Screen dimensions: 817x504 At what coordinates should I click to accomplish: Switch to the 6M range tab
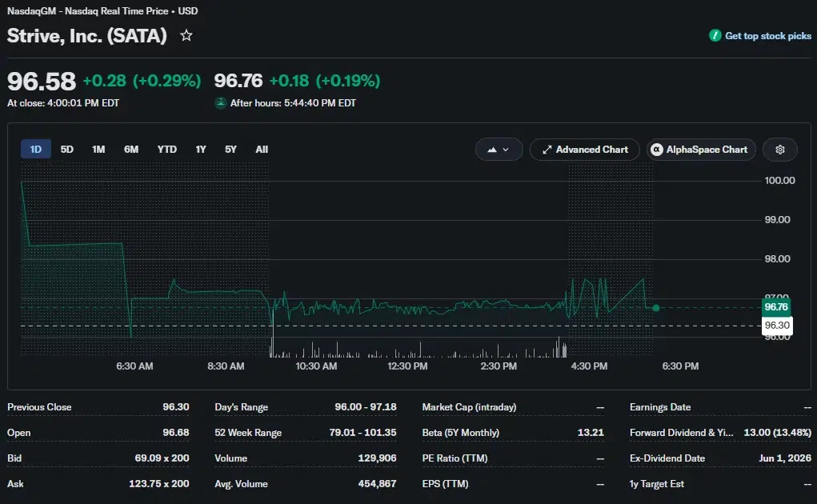click(131, 150)
